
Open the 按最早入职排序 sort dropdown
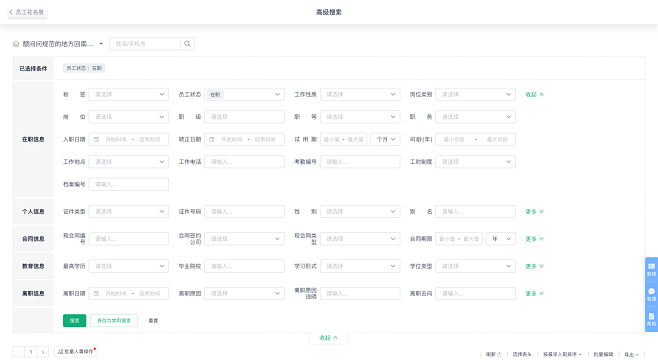(x=562, y=355)
